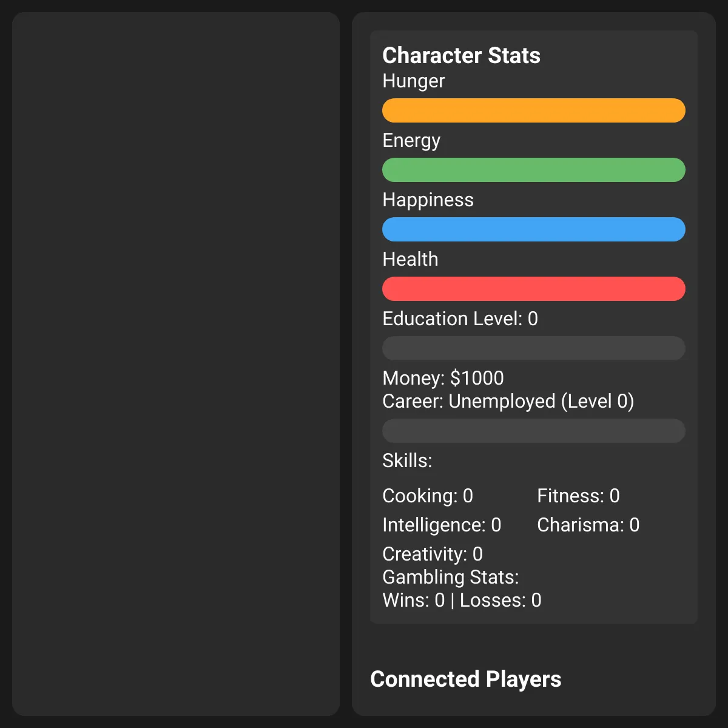Select the Cooking skill entry
This screenshot has height=728, width=728.
tap(428, 496)
